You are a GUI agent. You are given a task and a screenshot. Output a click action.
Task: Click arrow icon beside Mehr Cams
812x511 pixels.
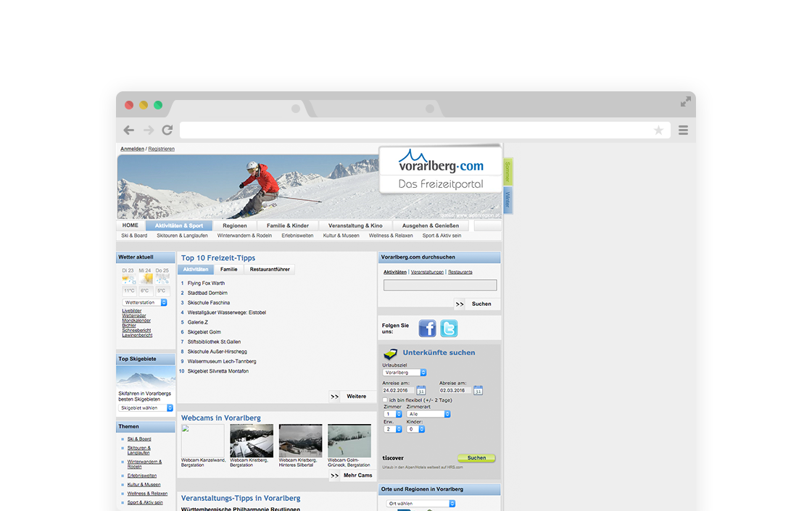[334, 475]
